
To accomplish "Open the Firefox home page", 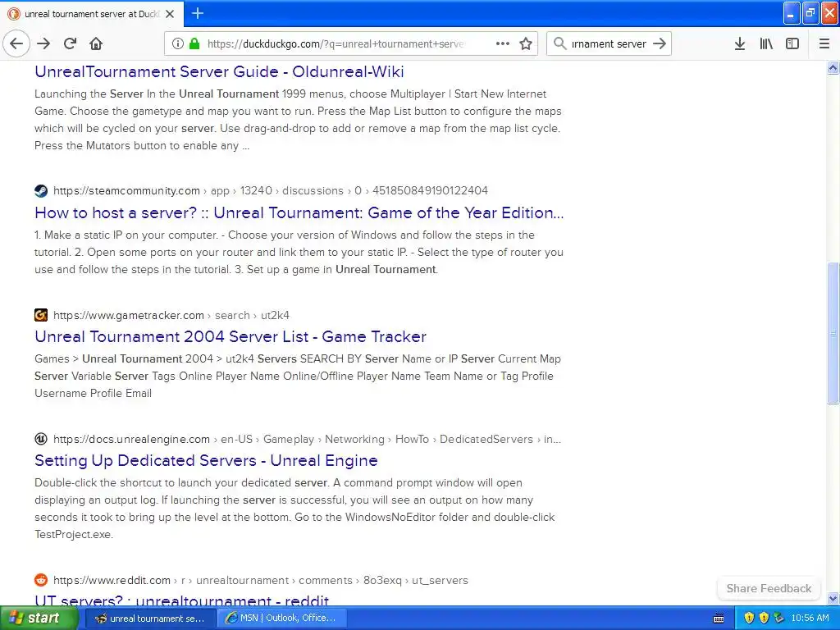I will click(96, 43).
